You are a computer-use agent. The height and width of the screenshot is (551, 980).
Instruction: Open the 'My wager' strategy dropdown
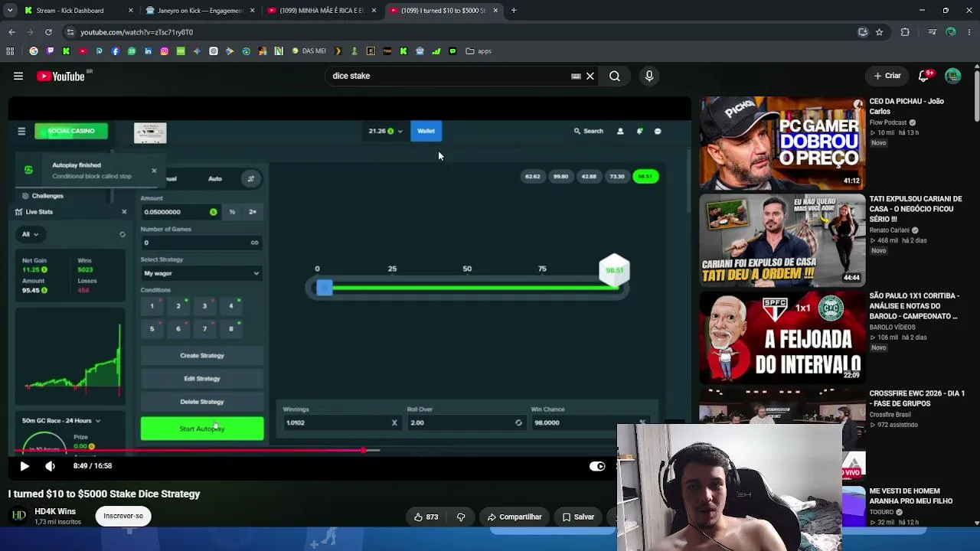click(x=202, y=273)
